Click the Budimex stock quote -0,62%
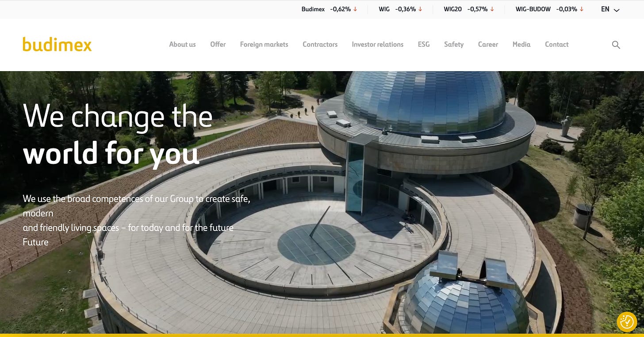The image size is (644, 337). click(329, 9)
